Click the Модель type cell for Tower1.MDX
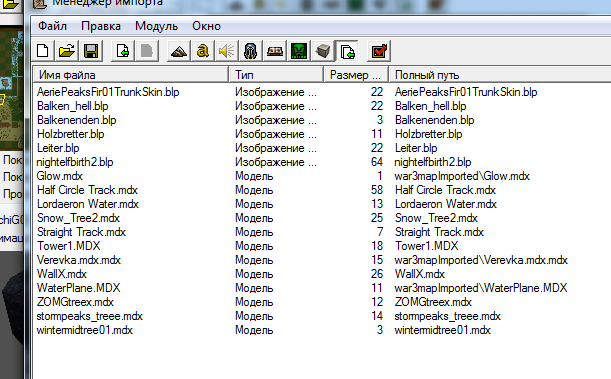Viewport: 611px width, 379px height. pos(254,246)
